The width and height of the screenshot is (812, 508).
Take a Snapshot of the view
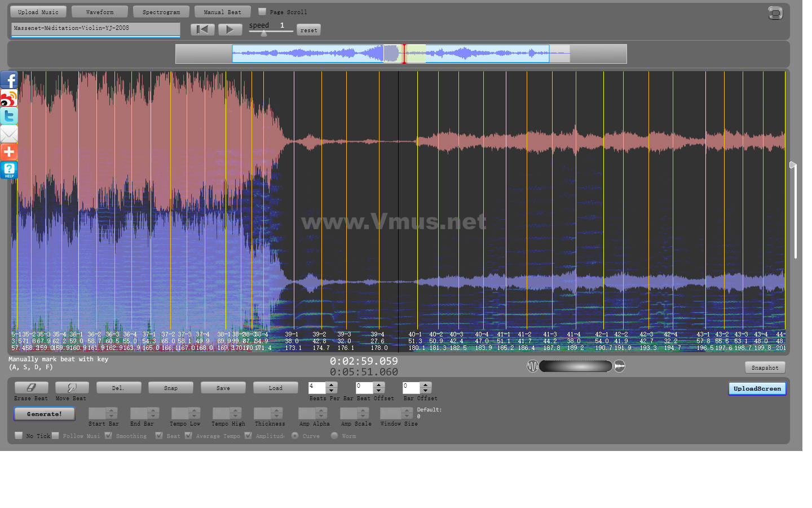(765, 367)
